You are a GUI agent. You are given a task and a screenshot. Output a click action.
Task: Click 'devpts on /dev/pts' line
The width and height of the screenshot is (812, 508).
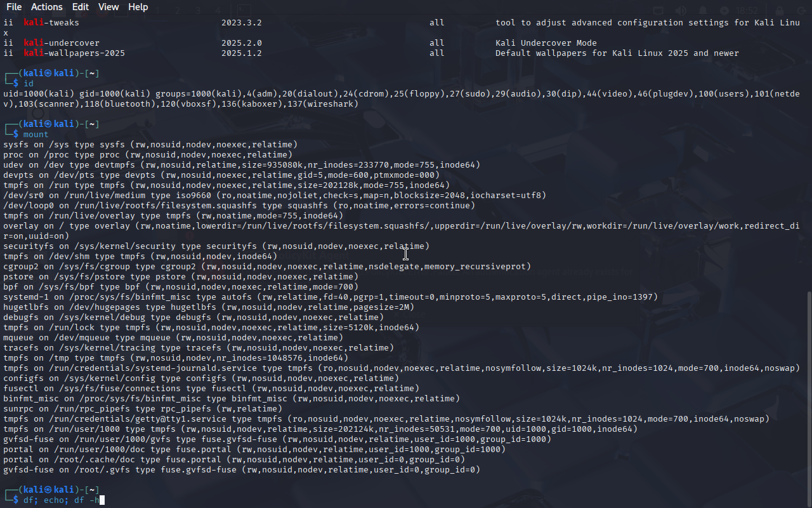(221, 175)
